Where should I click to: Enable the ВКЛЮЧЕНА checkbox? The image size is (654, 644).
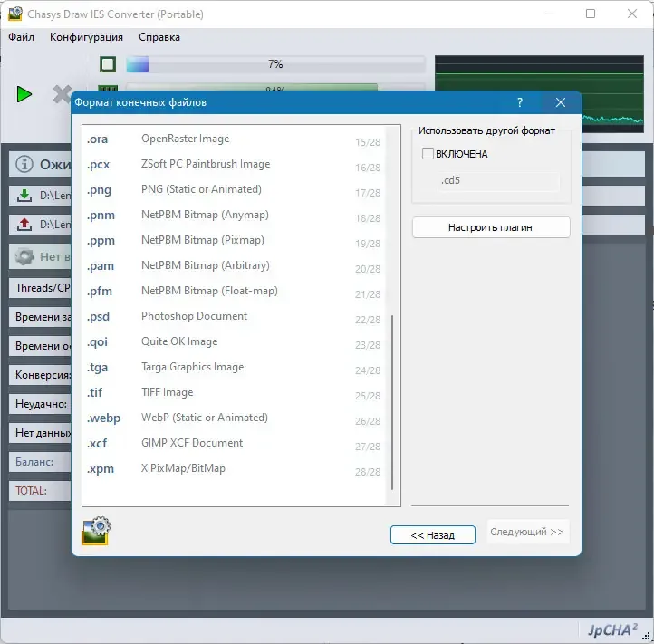(x=428, y=153)
